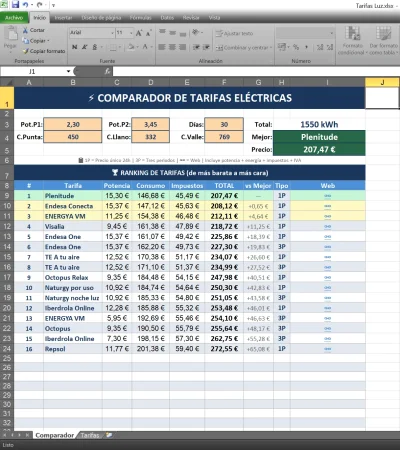The height and width of the screenshot is (450, 400).
Task: Select the cell showing 1550 kWh
Action: click(x=319, y=124)
